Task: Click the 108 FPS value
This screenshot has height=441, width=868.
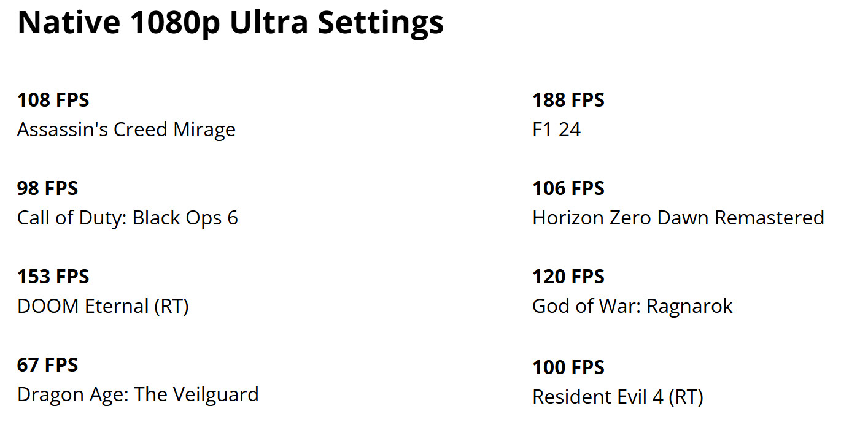Action: click(x=53, y=100)
